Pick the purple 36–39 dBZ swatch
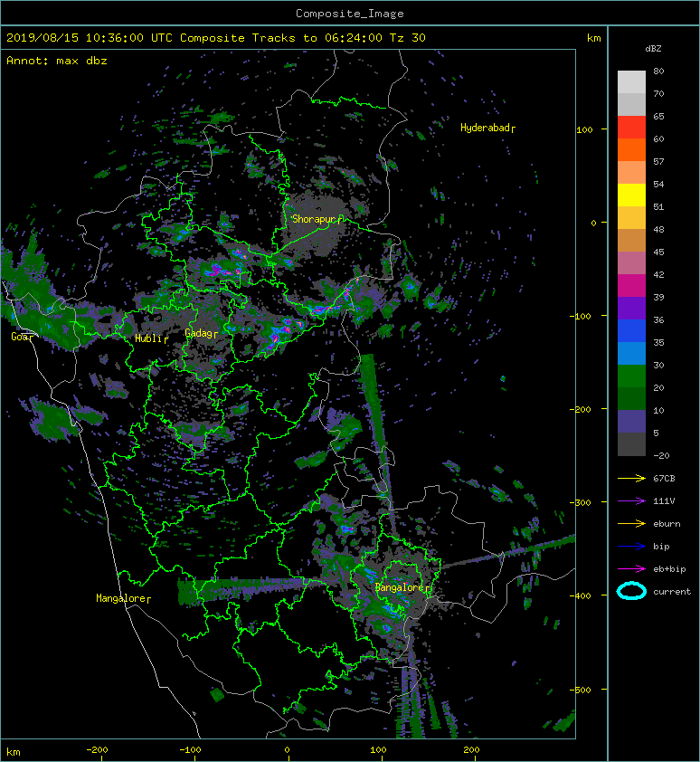700x762 pixels. [631, 309]
